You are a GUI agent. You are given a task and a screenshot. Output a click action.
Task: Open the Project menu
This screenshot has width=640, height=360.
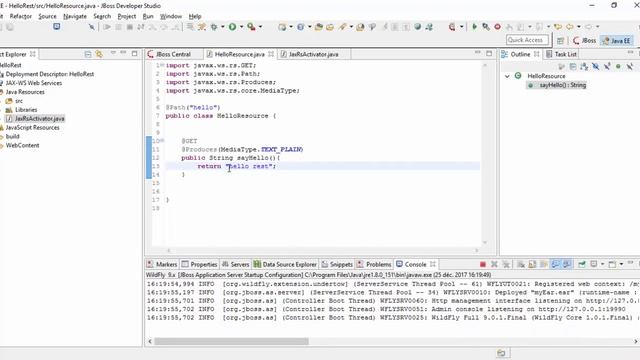[x=127, y=16]
